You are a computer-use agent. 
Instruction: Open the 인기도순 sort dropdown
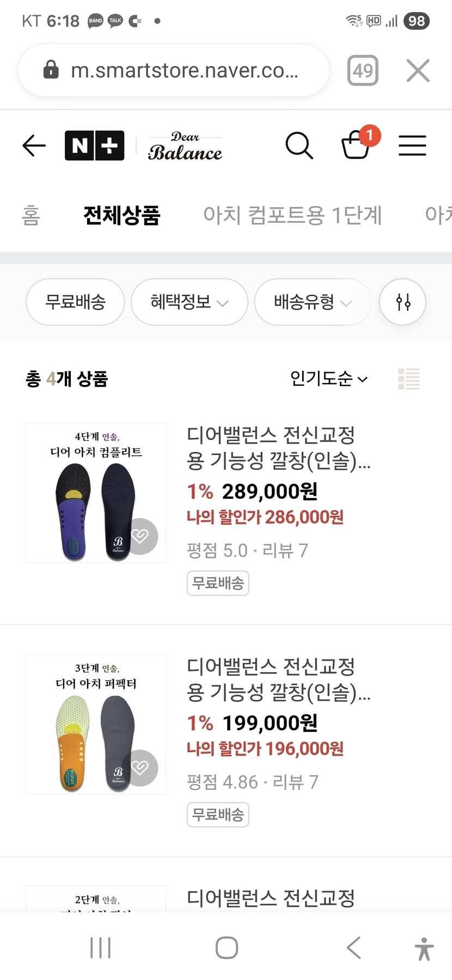click(328, 379)
